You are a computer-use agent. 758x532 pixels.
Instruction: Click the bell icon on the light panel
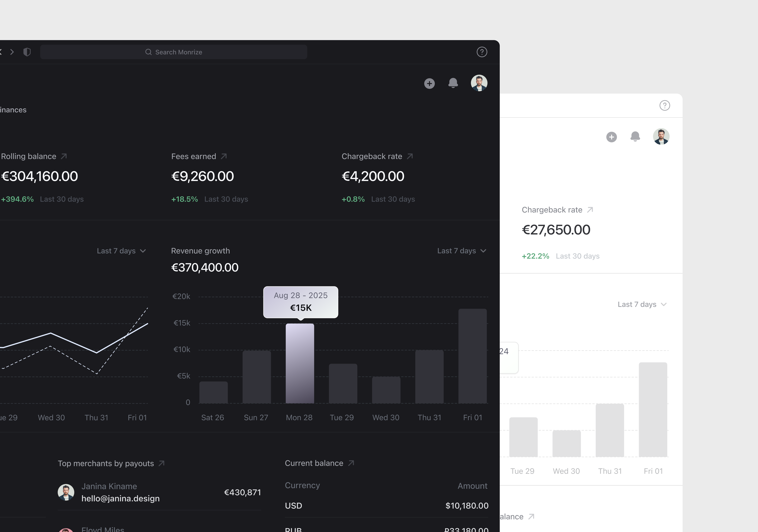click(635, 137)
